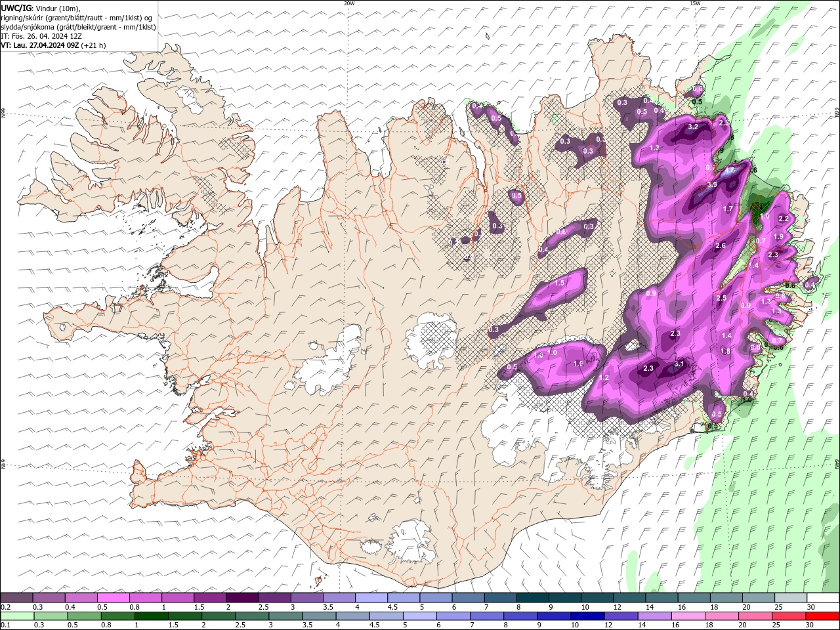840x630 pixels.
Task: Click the '2.2' snowfall value on the map
Action: [783, 219]
